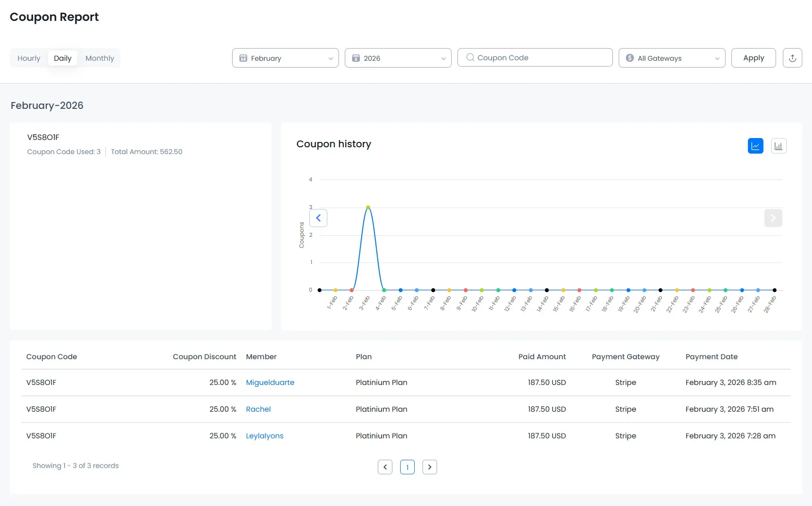Click the export report icon button

pos(792,58)
